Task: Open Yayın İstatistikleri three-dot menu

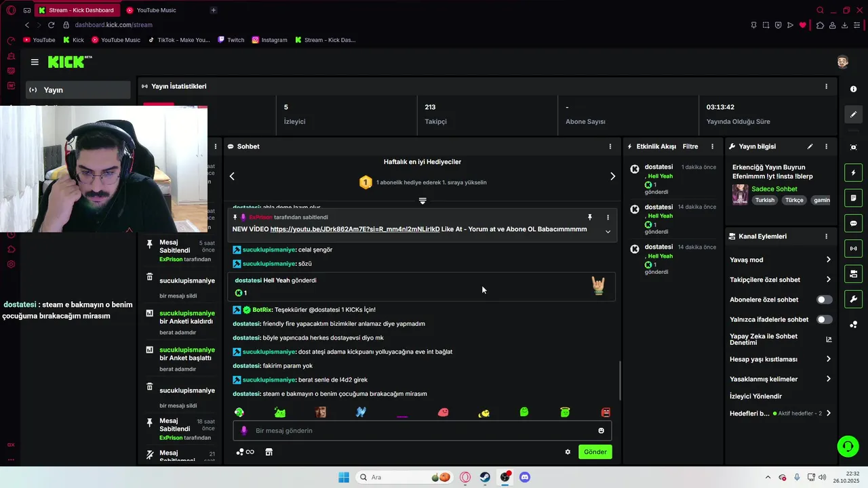Action: point(826,86)
